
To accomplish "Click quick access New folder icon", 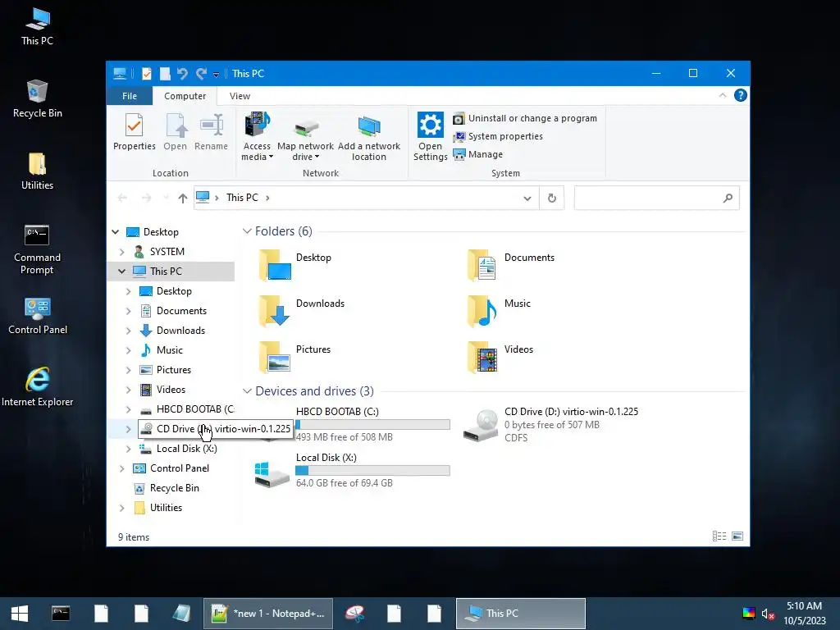I will [165, 73].
